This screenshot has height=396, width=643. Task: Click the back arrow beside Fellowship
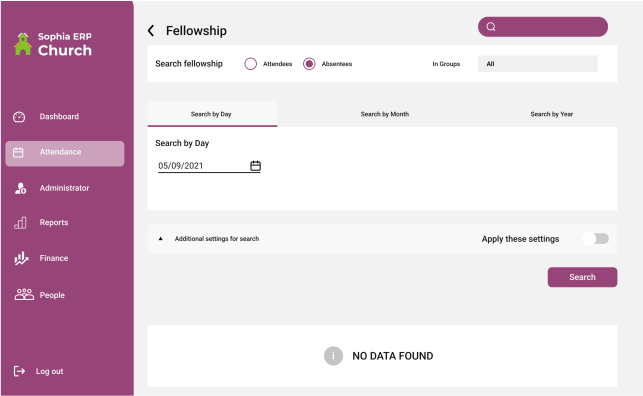(x=151, y=30)
